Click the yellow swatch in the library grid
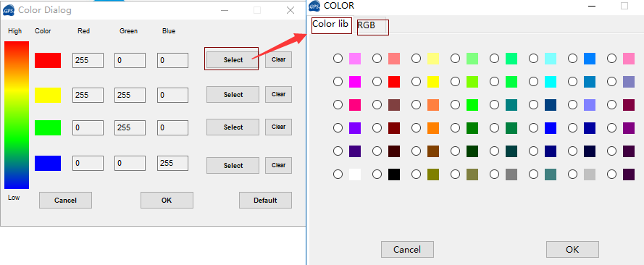 tap(433, 82)
